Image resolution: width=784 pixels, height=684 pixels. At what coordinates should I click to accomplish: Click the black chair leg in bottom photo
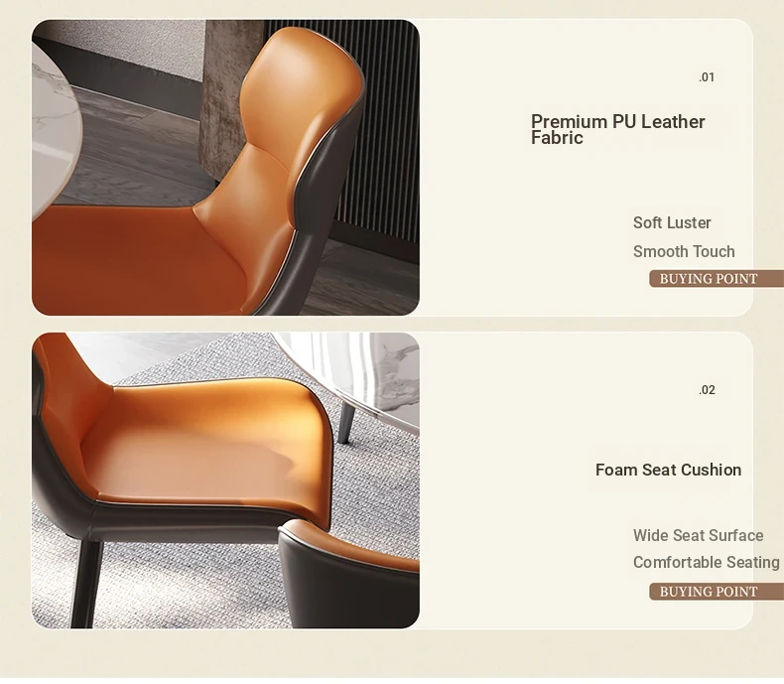tap(86, 584)
